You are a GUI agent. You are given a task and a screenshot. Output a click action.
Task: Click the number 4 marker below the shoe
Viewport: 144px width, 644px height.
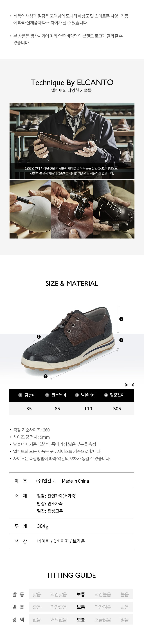click(x=45, y=376)
